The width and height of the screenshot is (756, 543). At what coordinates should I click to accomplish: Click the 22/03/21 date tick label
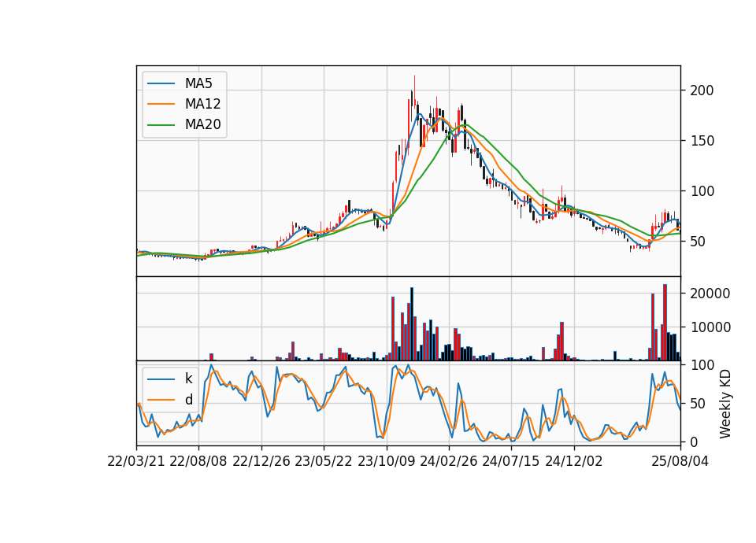click(136, 462)
